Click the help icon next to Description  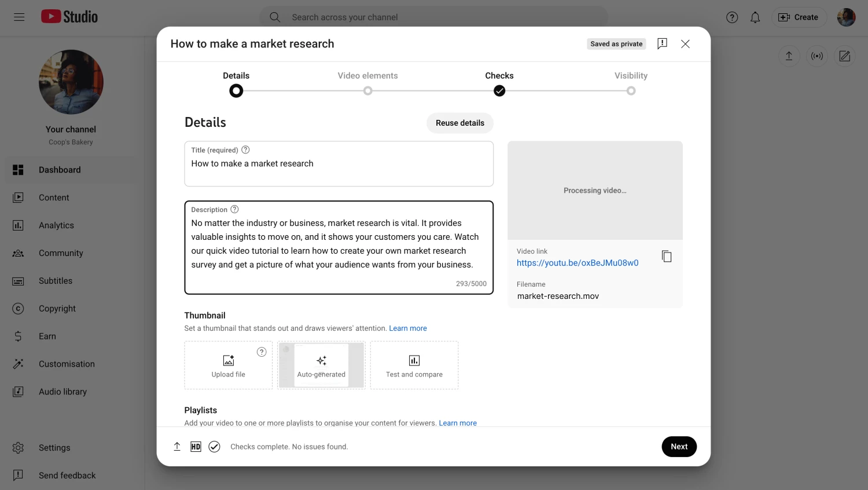(x=234, y=210)
